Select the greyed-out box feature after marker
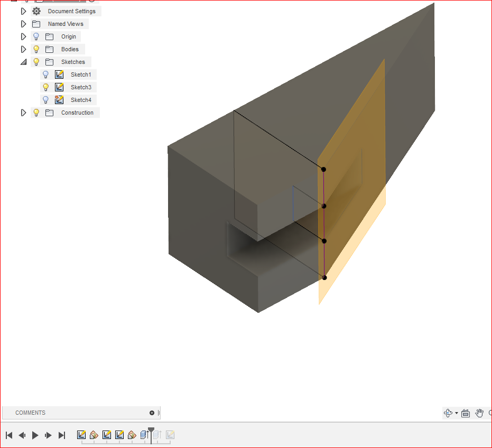Image resolution: width=492 pixels, height=448 pixels. (x=157, y=435)
